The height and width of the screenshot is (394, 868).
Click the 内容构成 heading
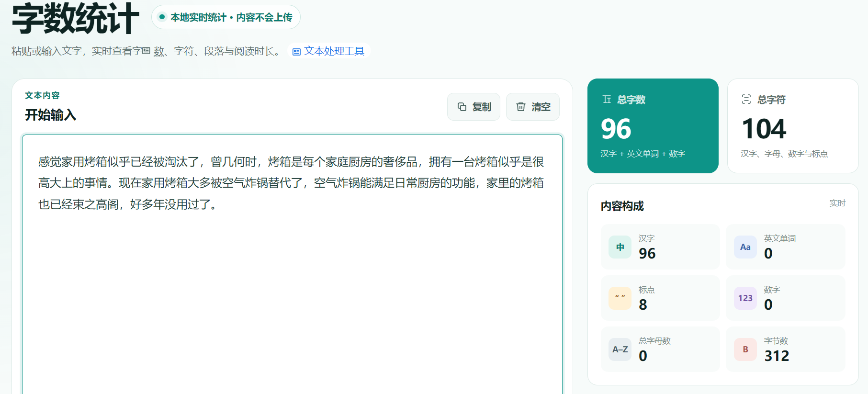coord(622,206)
